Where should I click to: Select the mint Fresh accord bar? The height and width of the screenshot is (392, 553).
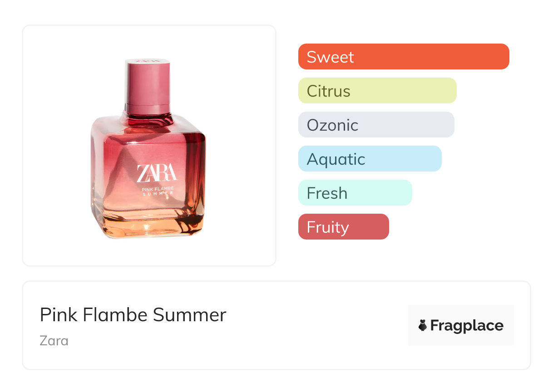(x=355, y=193)
